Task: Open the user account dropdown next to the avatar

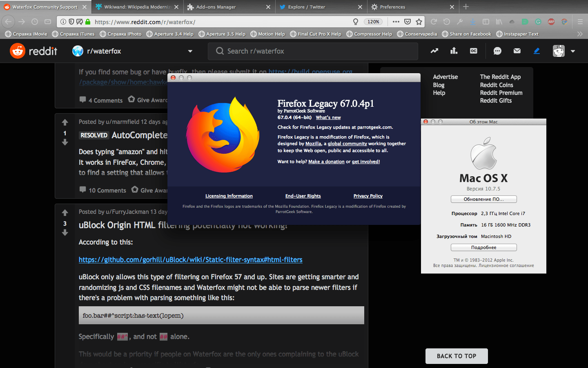Action: point(572,51)
